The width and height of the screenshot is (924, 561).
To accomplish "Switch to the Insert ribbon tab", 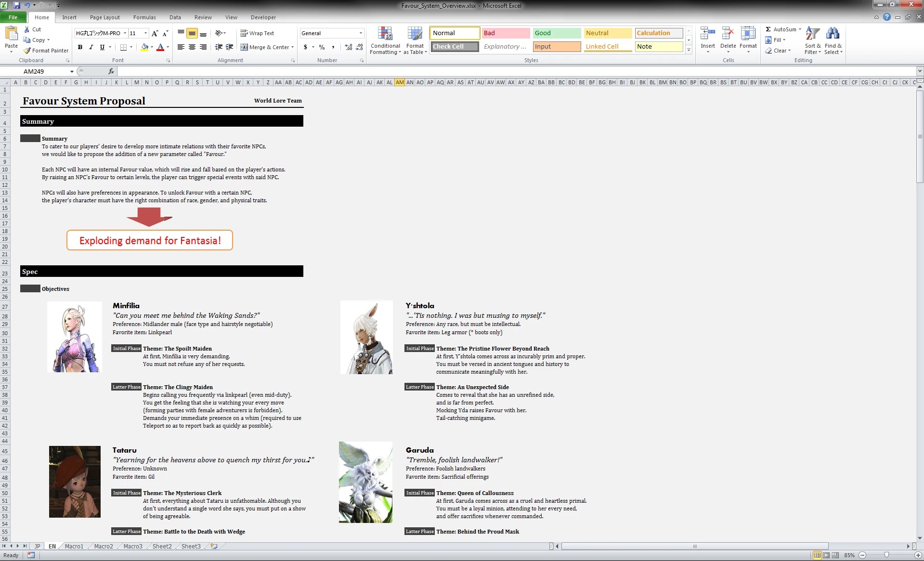I will pos(69,17).
